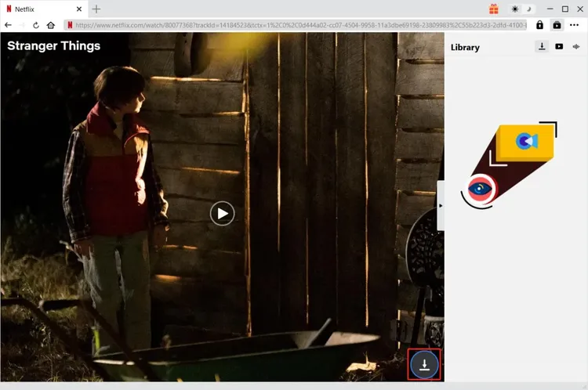The image size is (588, 390).
Task: Open the gift box icon
Action: [x=494, y=9]
